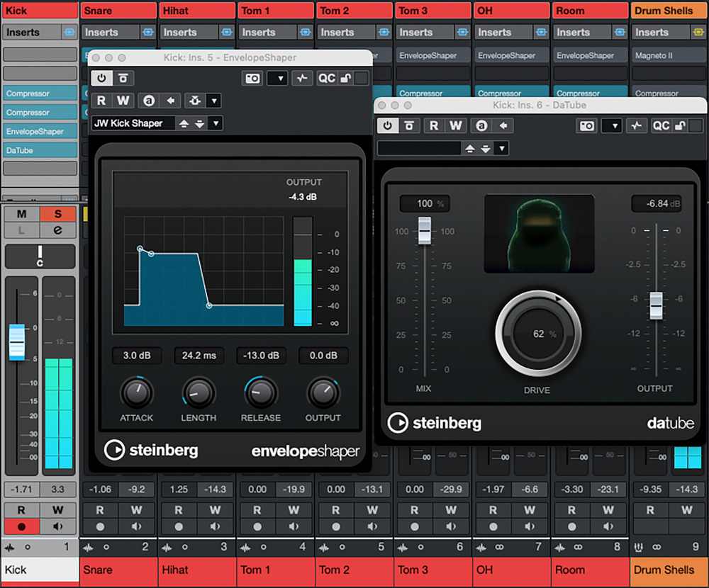Click EnvelopeShaper QC lock icon
The width and height of the screenshot is (709, 588).
(x=346, y=78)
